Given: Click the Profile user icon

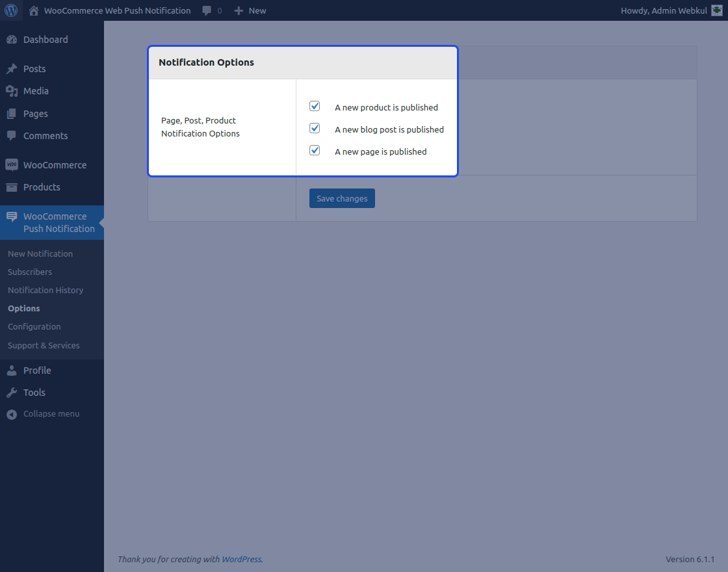Looking at the screenshot, I should (12, 370).
